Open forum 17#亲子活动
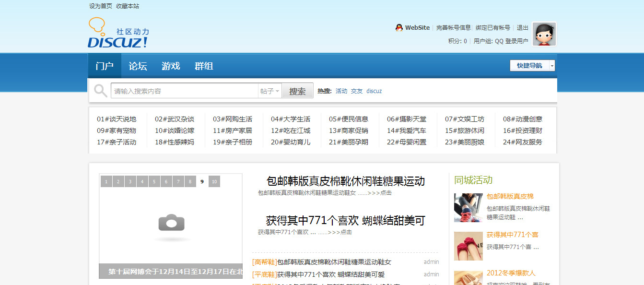Viewport: 644px width, 285px height. tap(117, 142)
